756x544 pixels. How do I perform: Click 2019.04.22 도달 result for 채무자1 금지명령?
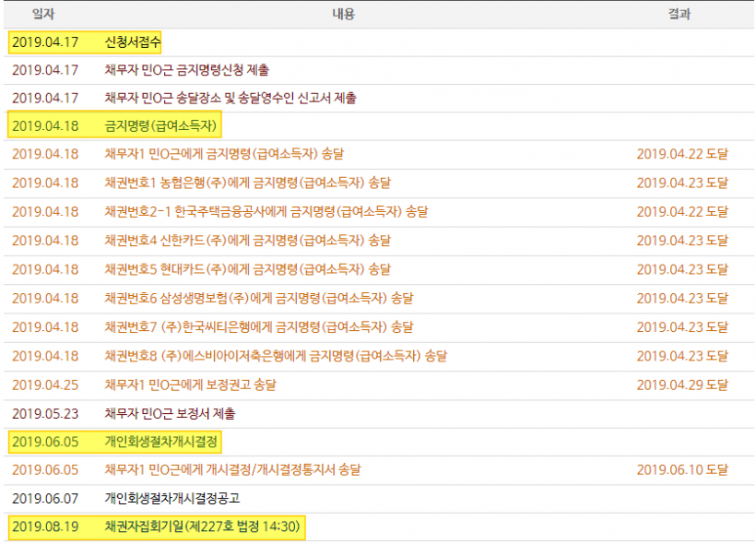coord(682,154)
